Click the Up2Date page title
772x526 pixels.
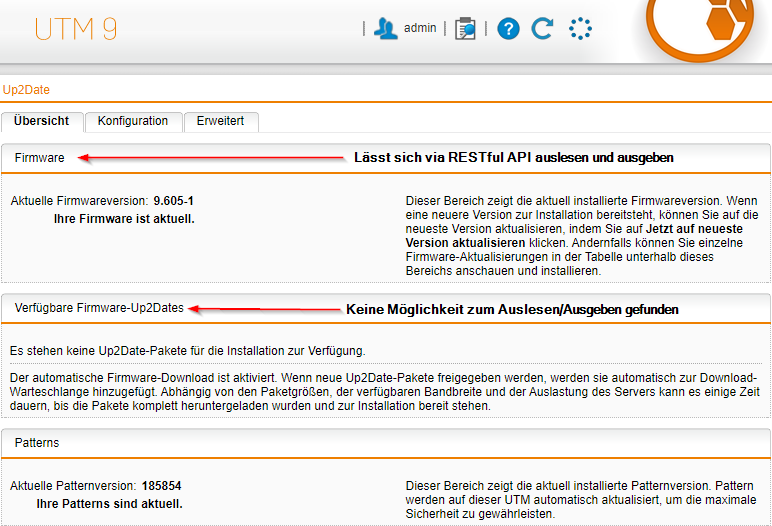[26, 90]
